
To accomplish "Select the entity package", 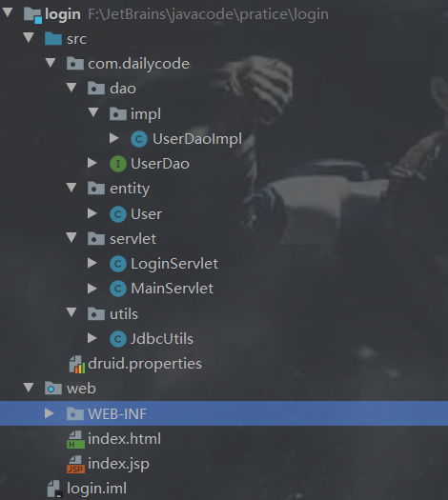I will [130, 189].
